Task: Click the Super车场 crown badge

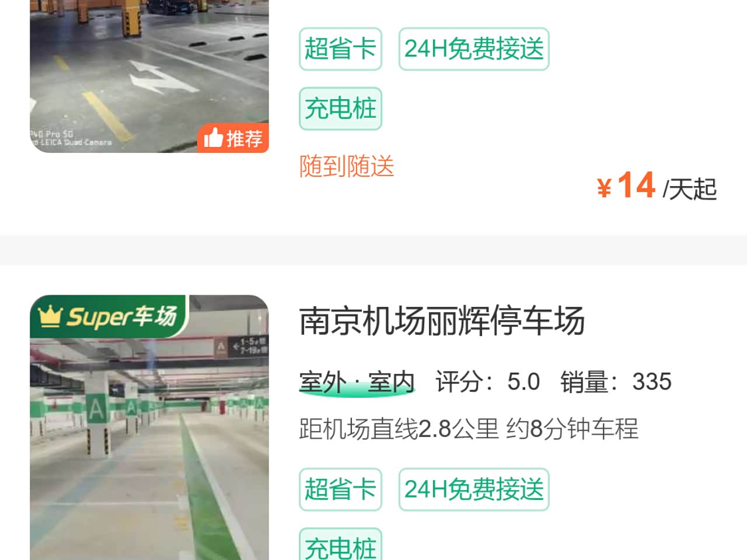Action: click(109, 317)
